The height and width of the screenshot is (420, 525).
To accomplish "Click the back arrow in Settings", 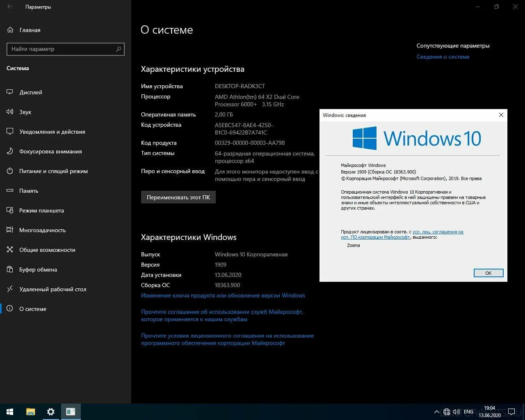I will [x=10, y=7].
